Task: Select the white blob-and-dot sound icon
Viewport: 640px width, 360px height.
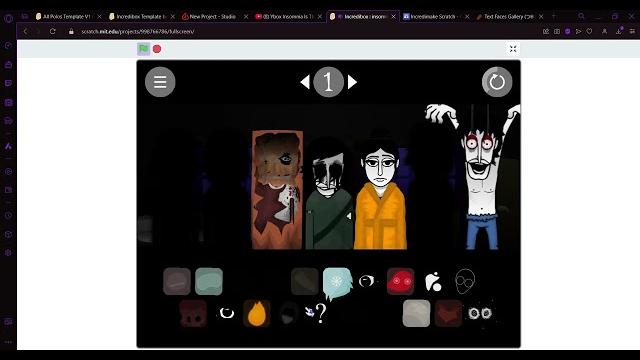Action: [433, 281]
